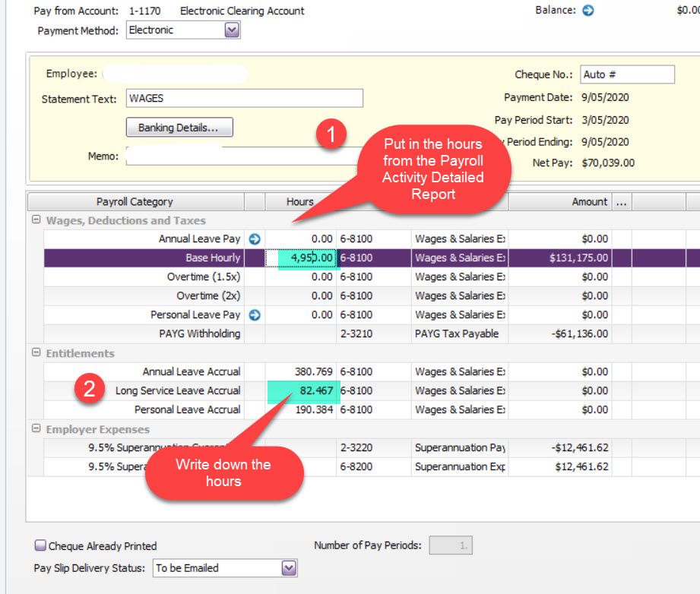Edit the Statement Text field
This screenshot has height=594, width=700.
pyautogui.click(x=244, y=98)
